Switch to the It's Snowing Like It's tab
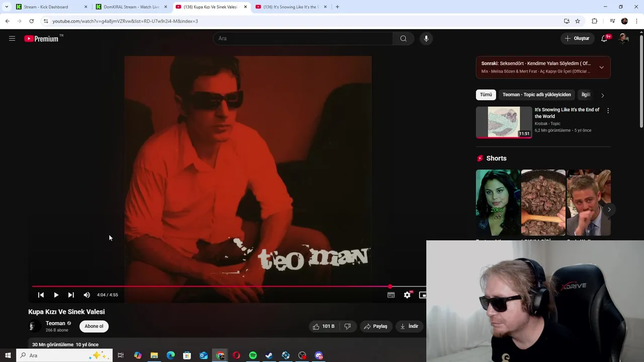Viewport: 644px width, 362px height. coord(291,7)
